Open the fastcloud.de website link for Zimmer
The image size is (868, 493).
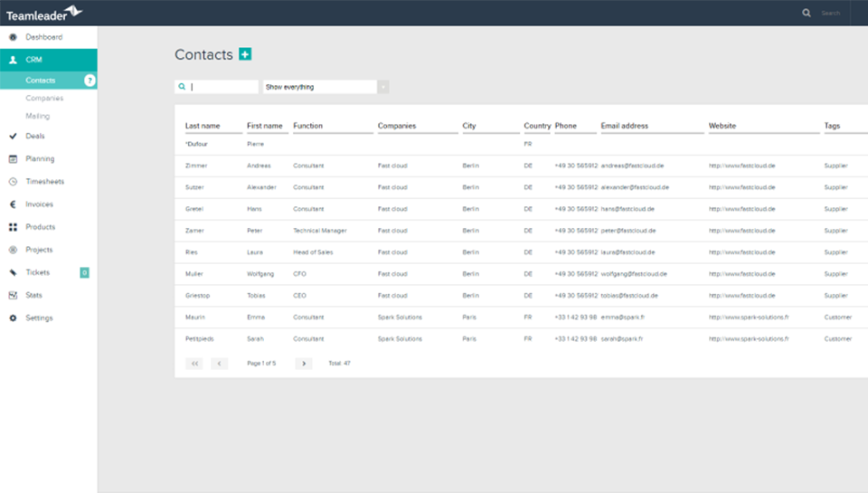[x=741, y=166]
